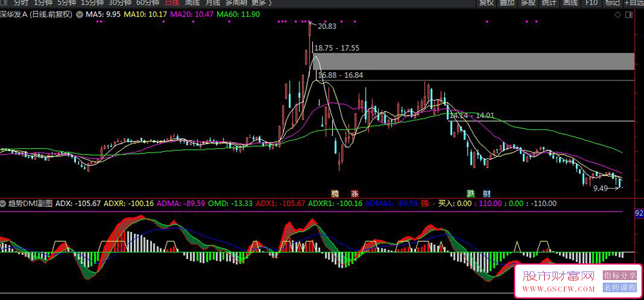Click the 趋势DMI副图 indicator name
644x300 pixels.
point(30,203)
